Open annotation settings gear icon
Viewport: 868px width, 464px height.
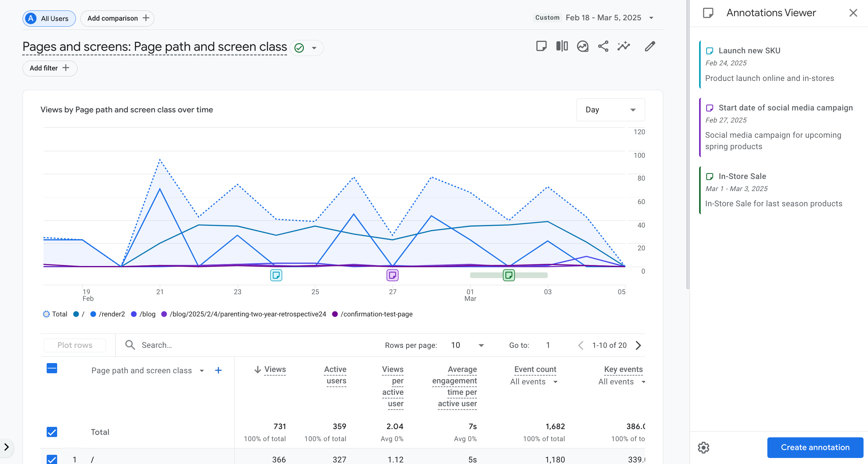704,447
